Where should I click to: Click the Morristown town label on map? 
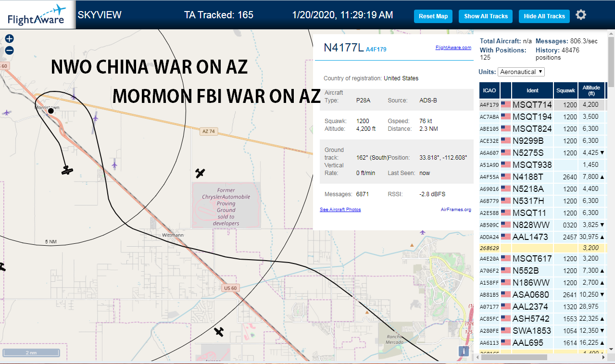pyautogui.click(x=47, y=108)
